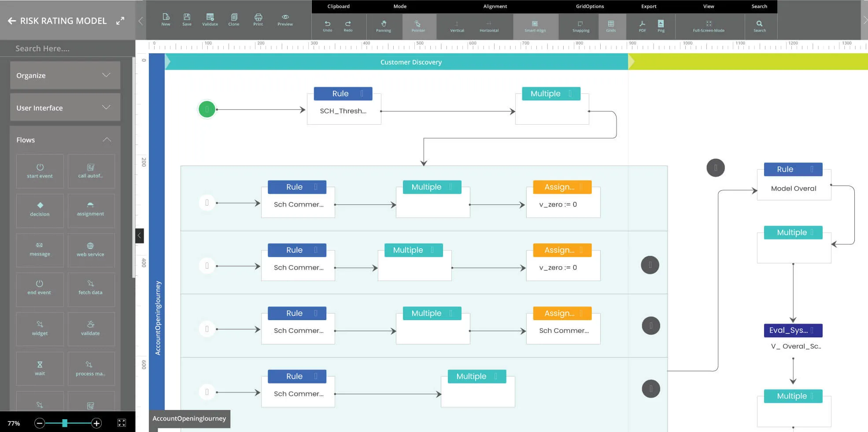The height and width of the screenshot is (432, 868).
Task: Export diagram using the PDF icon
Action: (x=642, y=26)
